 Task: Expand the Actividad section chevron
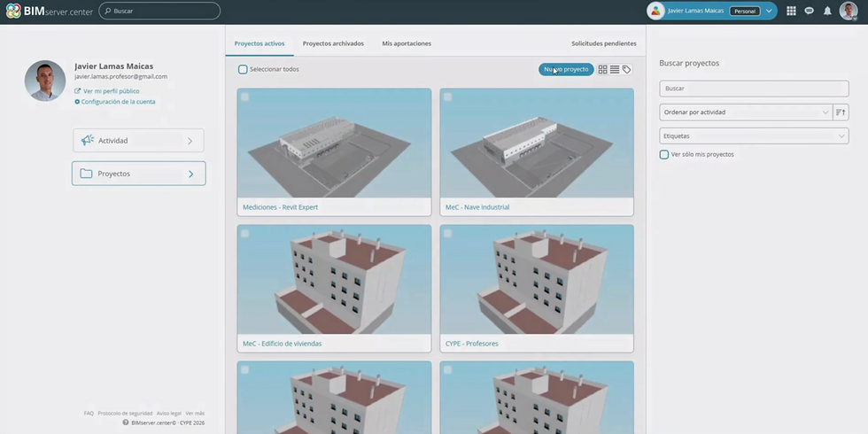(x=190, y=141)
